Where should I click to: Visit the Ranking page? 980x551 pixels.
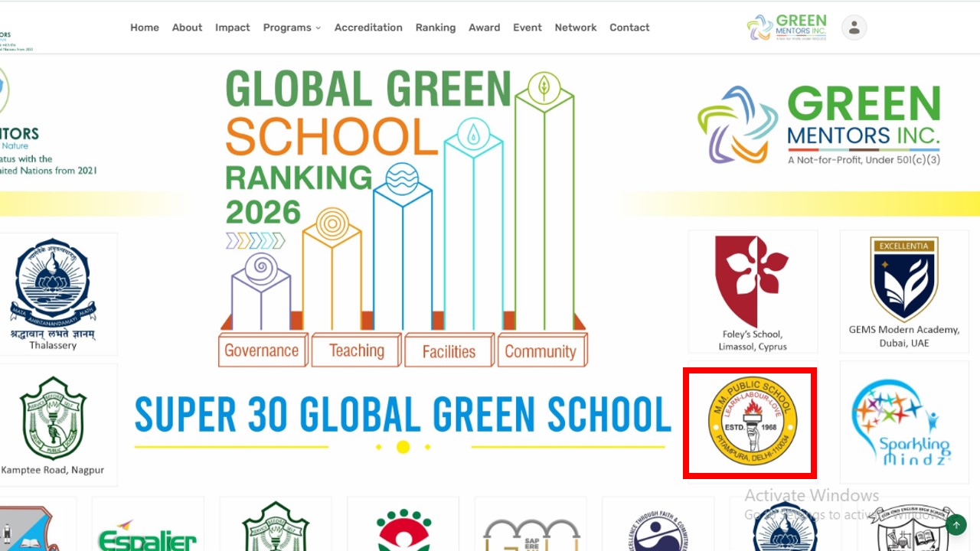(436, 28)
